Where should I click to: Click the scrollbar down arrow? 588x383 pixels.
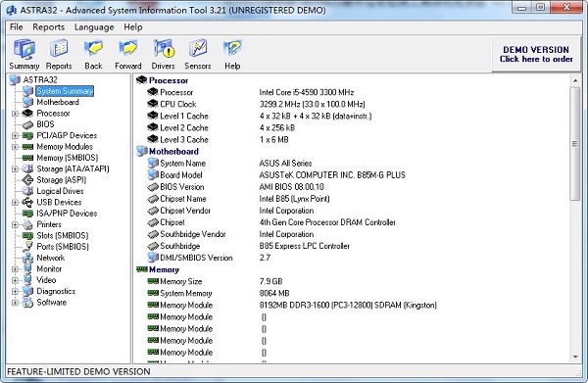tap(575, 358)
